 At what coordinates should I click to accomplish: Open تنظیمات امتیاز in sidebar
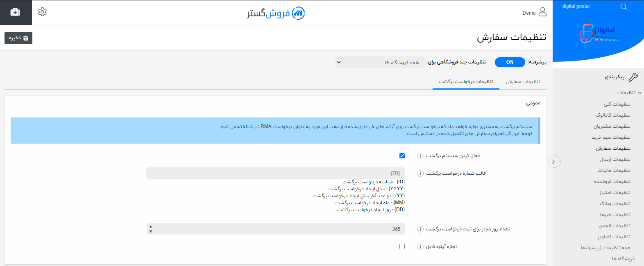click(615, 193)
